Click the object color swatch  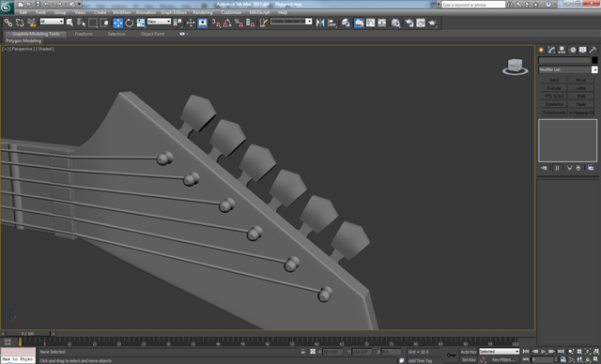(594, 60)
